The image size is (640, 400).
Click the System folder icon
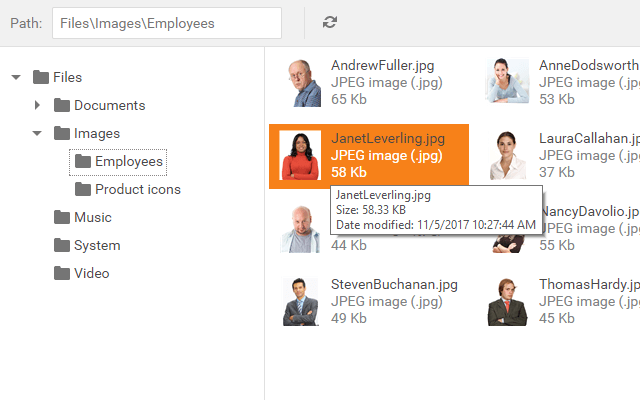62,245
